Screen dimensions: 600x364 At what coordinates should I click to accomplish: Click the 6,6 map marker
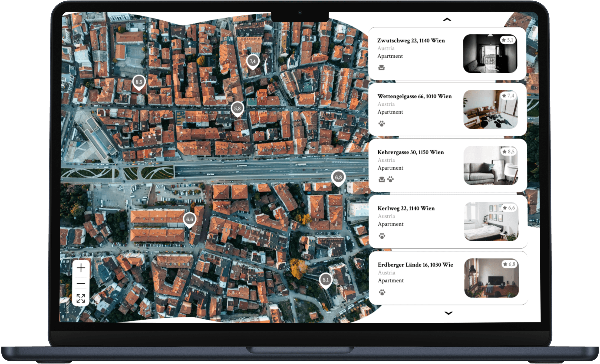189,219
